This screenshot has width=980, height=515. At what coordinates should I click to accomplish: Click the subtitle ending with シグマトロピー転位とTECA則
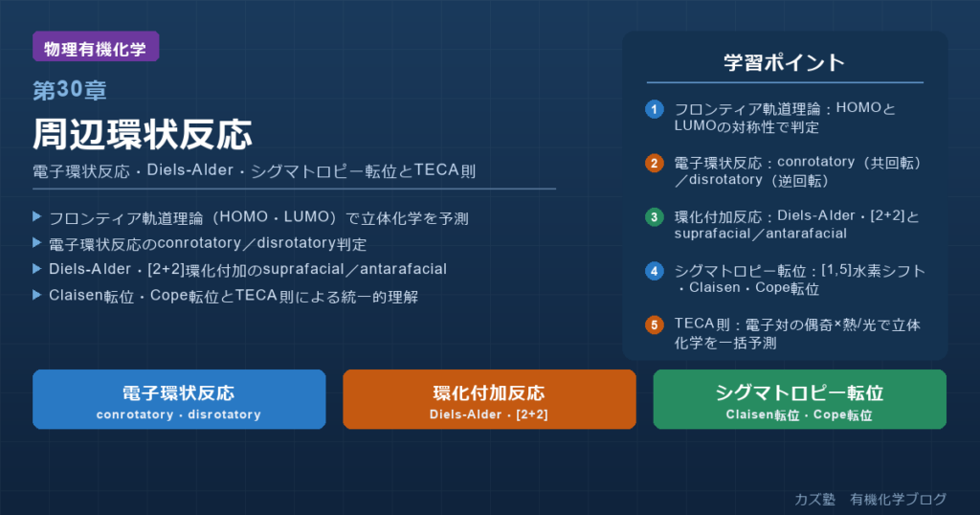(255, 170)
